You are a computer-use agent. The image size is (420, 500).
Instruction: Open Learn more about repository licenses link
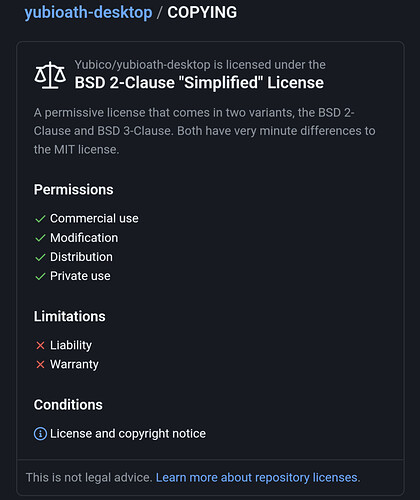258,478
